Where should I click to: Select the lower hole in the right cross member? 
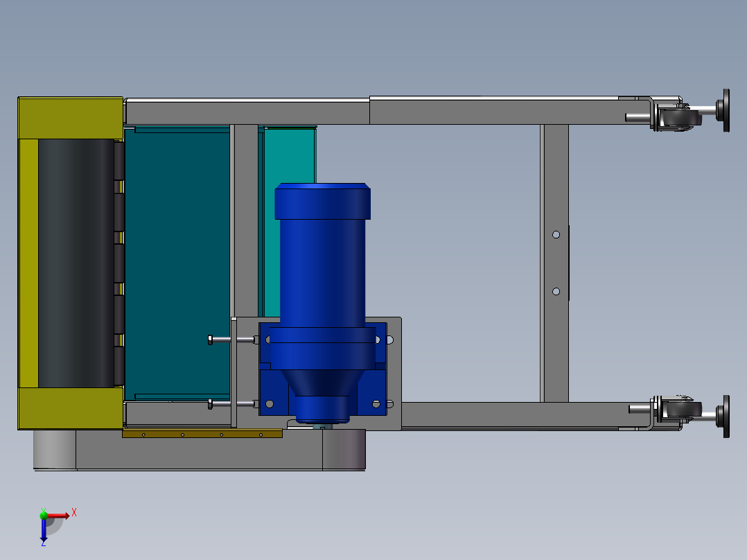[x=556, y=291]
